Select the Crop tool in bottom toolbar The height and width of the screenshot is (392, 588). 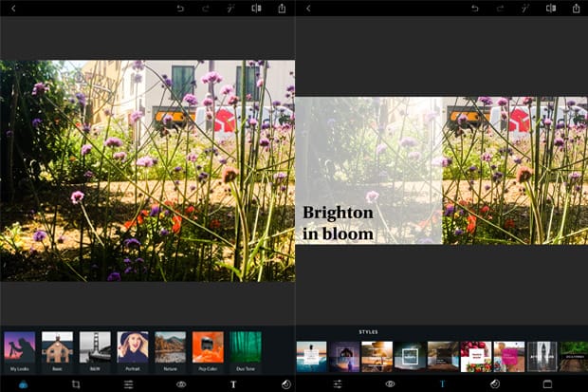(75, 384)
